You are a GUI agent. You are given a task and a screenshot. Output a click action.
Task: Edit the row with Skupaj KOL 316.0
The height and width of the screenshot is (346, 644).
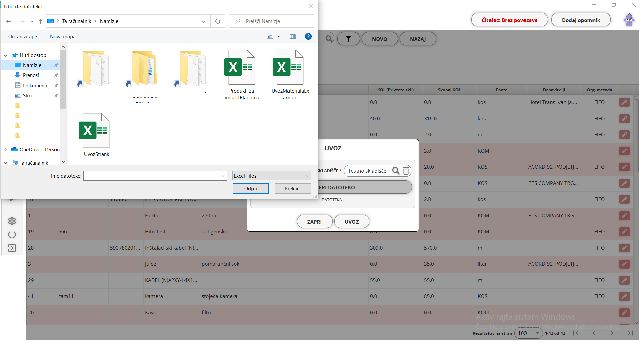[624, 119]
